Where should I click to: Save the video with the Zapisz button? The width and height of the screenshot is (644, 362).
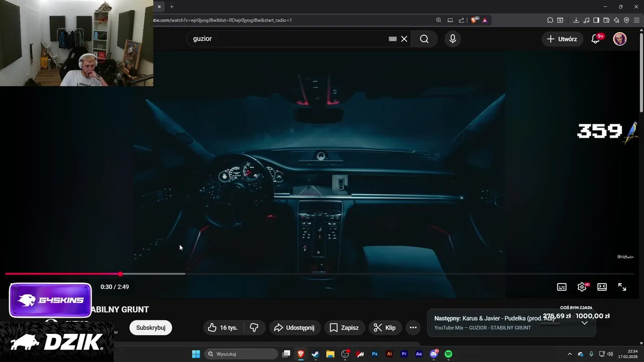344,327
